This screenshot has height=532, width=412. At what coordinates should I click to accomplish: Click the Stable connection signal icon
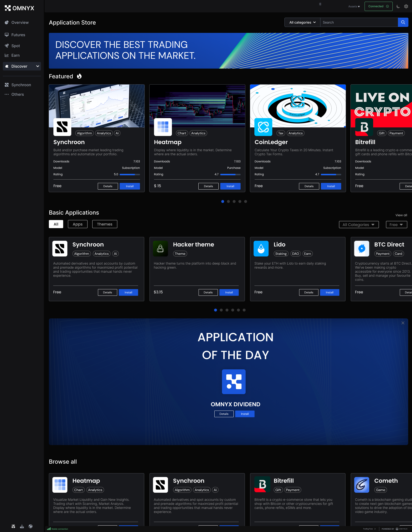tap(49, 529)
